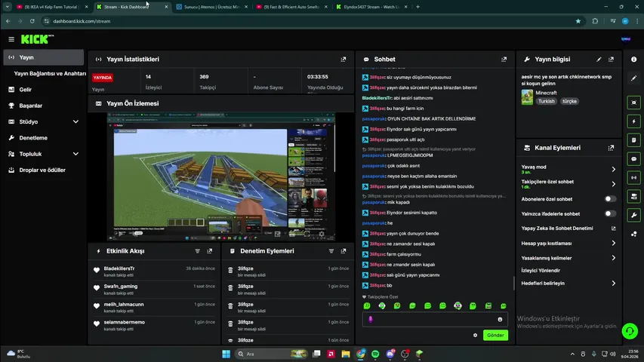
Task: Click into the chat message input field
Action: tap(435, 319)
